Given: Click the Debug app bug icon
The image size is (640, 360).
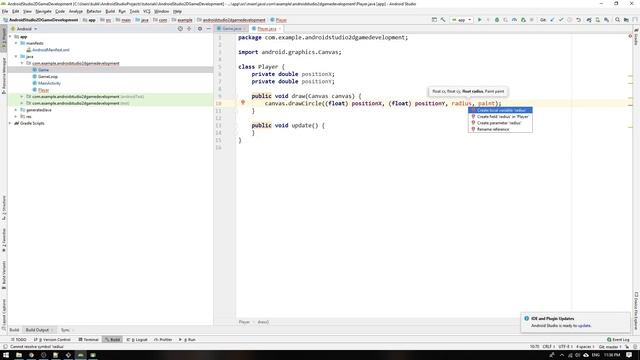Looking at the screenshot, I should click(x=497, y=20).
